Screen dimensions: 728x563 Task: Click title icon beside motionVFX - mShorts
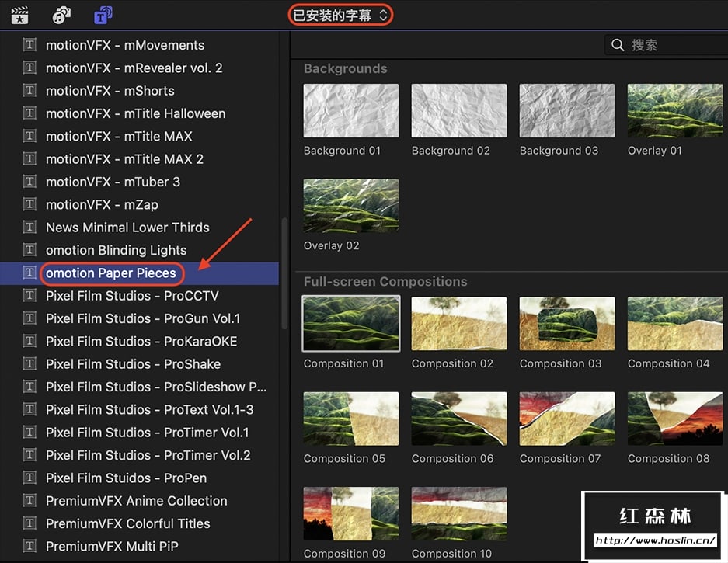coord(30,91)
